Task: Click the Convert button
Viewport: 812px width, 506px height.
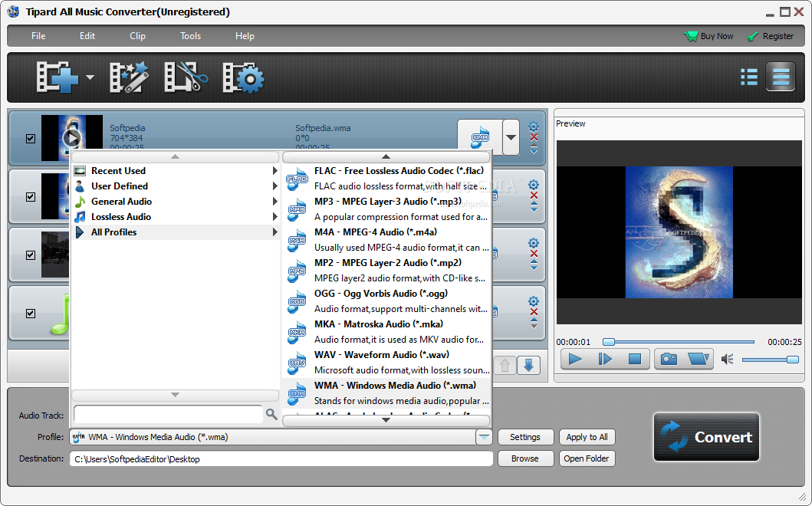Action: [706, 437]
